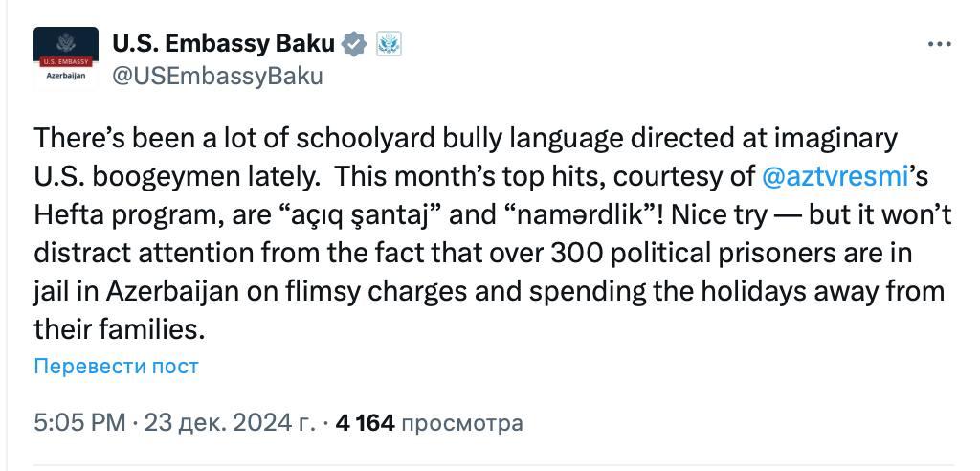The width and height of the screenshot is (980, 471).
Task: Click the просмотра views label
Action: point(461,422)
